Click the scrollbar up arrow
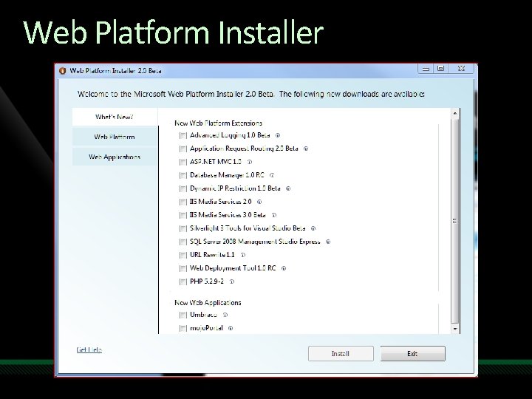532x399 pixels. 455,113
